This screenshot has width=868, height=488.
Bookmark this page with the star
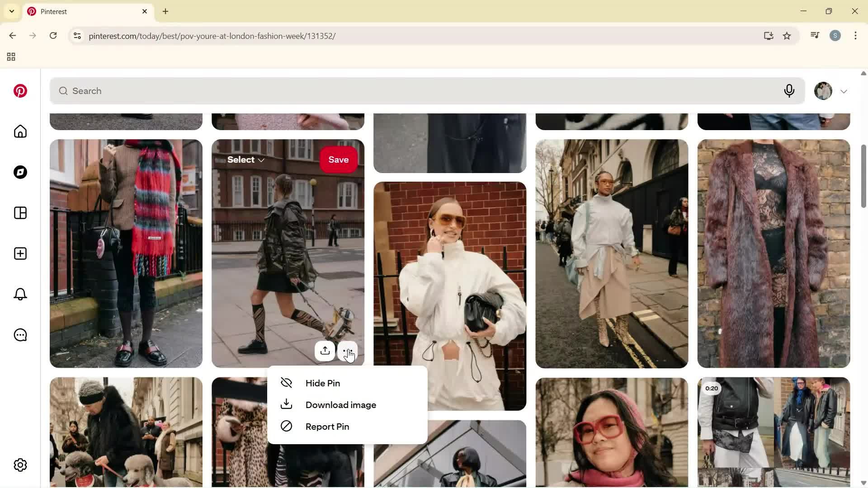pos(787,36)
